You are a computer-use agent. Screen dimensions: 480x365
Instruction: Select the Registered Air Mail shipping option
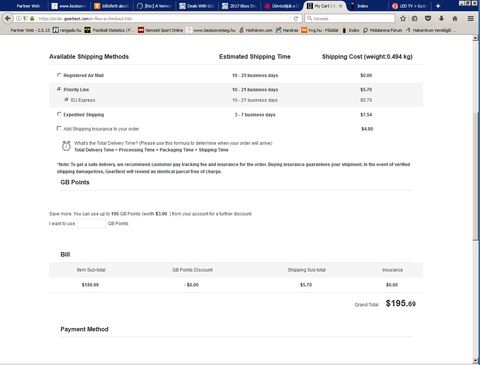pyautogui.click(x=59, y=75)
